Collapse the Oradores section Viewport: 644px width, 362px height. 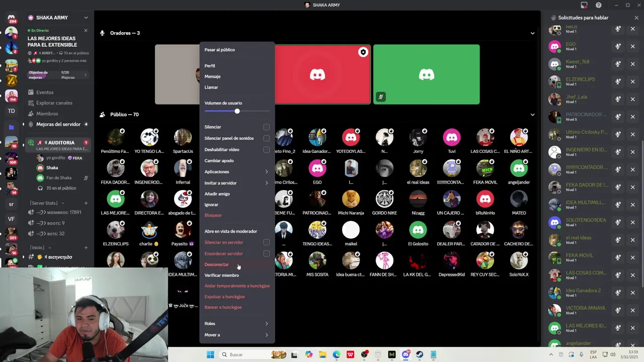pos(532,33)
